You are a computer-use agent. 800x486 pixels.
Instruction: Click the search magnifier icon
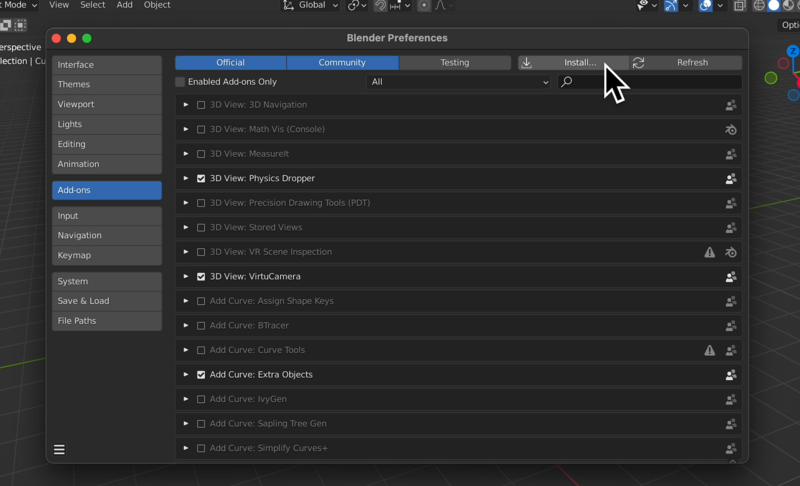566,82
